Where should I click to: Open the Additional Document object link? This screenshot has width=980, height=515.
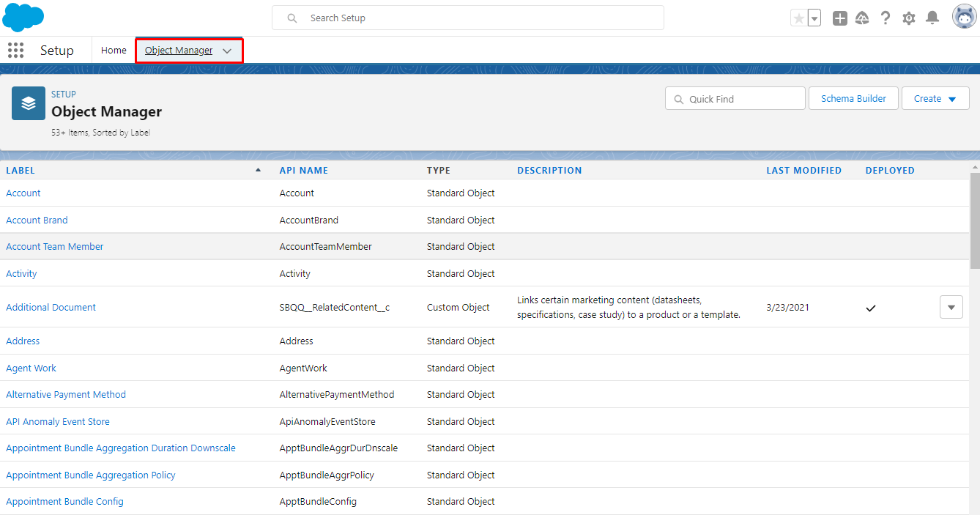[x=51, y=308]
